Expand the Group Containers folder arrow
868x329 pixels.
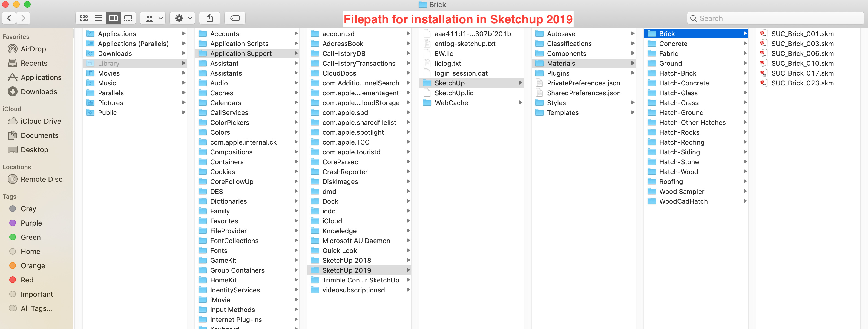[296, 270]
